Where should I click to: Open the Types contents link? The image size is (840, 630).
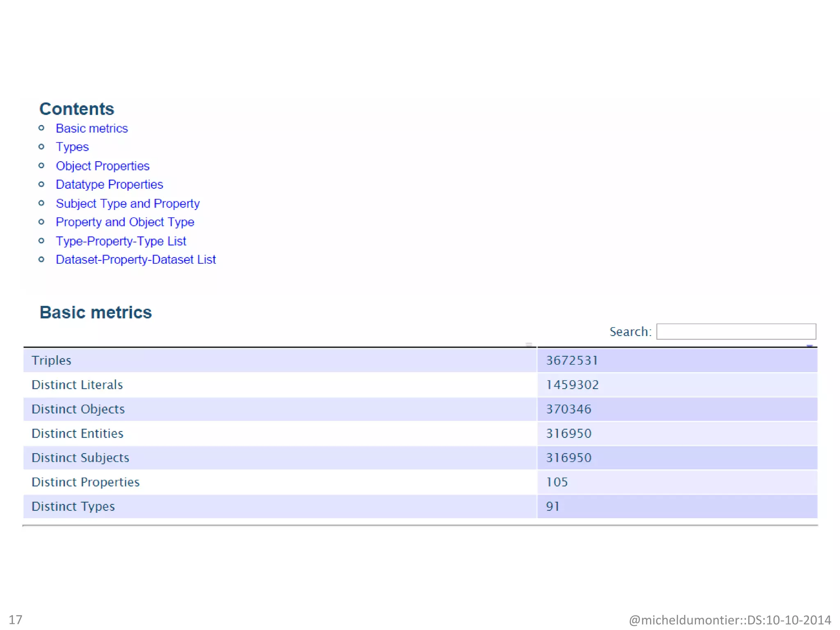tap(72, 147)
